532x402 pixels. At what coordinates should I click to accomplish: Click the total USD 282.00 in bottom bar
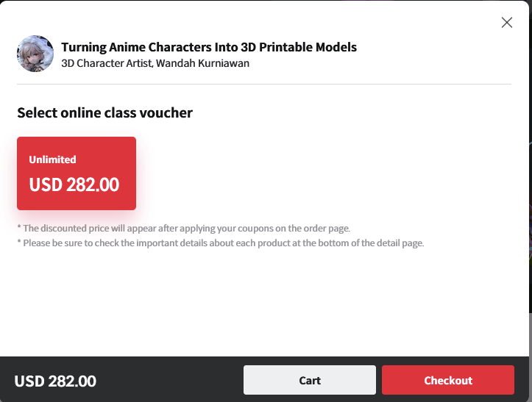55,381
